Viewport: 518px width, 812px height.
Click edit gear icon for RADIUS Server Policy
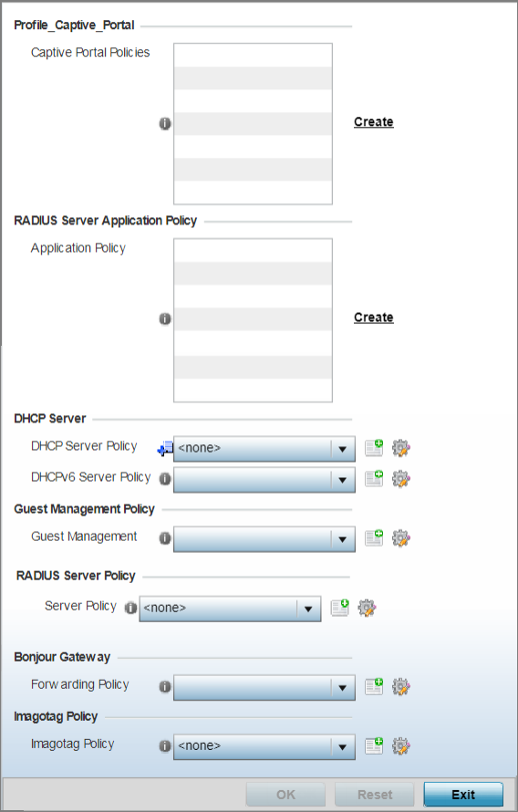point(367,608)
